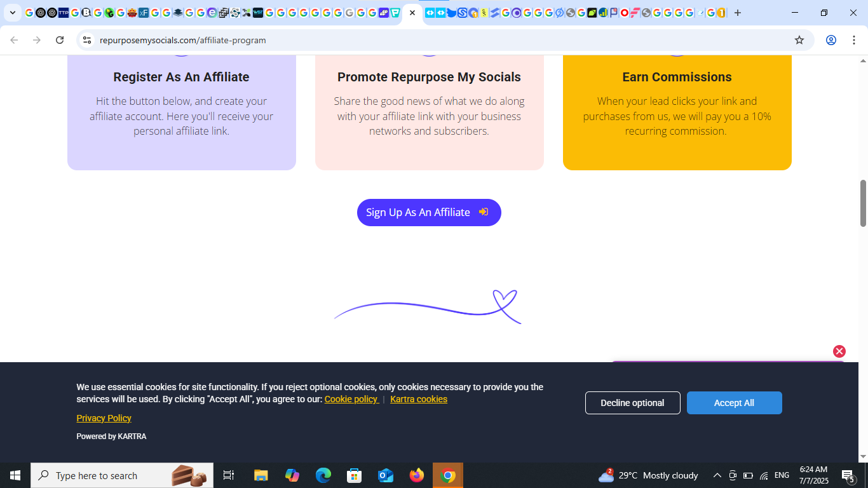Open File Explorer from taskbar
Image resolution: width=868 pixels, height=488 pixels.
(261, 475)
